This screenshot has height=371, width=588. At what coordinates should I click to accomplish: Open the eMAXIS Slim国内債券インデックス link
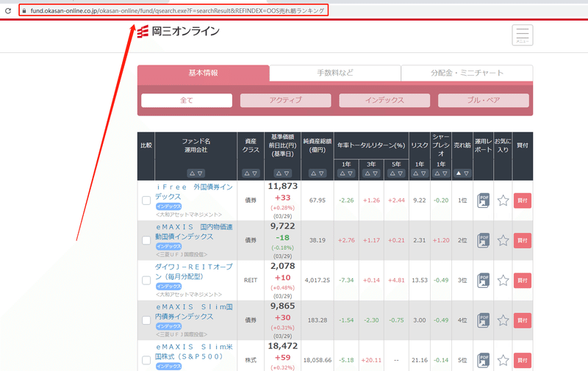click(x=194, y=311)
